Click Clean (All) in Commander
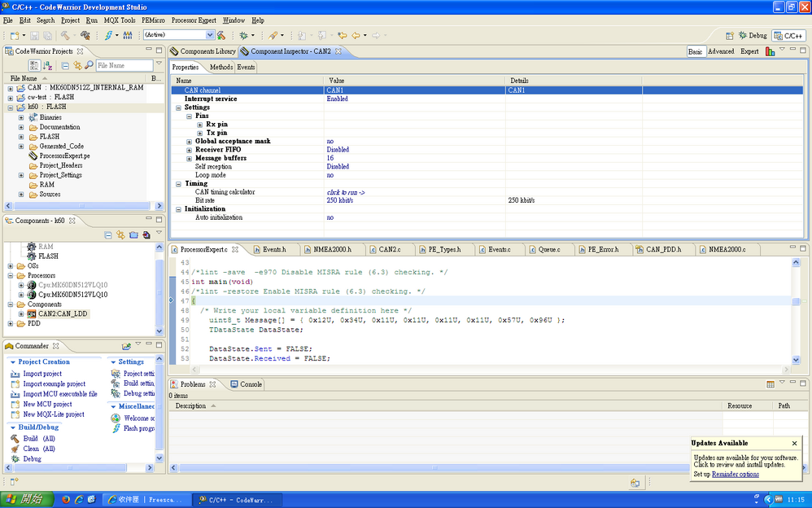Image resolution: width=812 pixels, height=508 pixels. (39, 449)
